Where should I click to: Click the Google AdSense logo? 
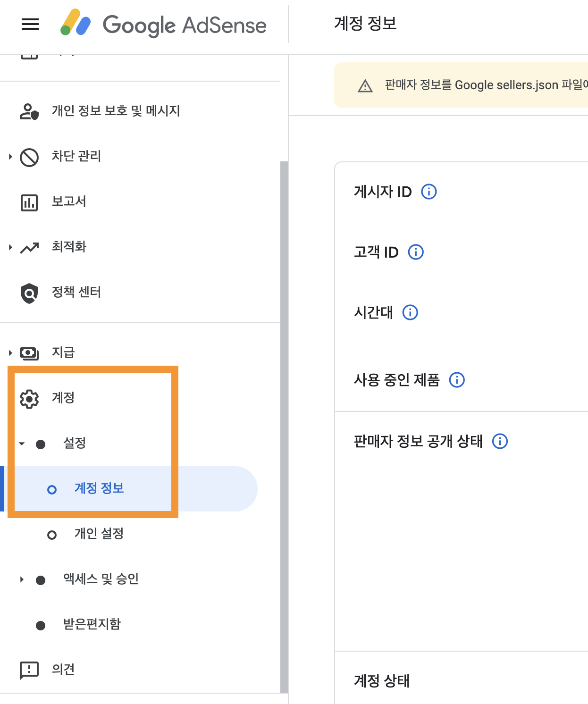click(x=163, y=25)
